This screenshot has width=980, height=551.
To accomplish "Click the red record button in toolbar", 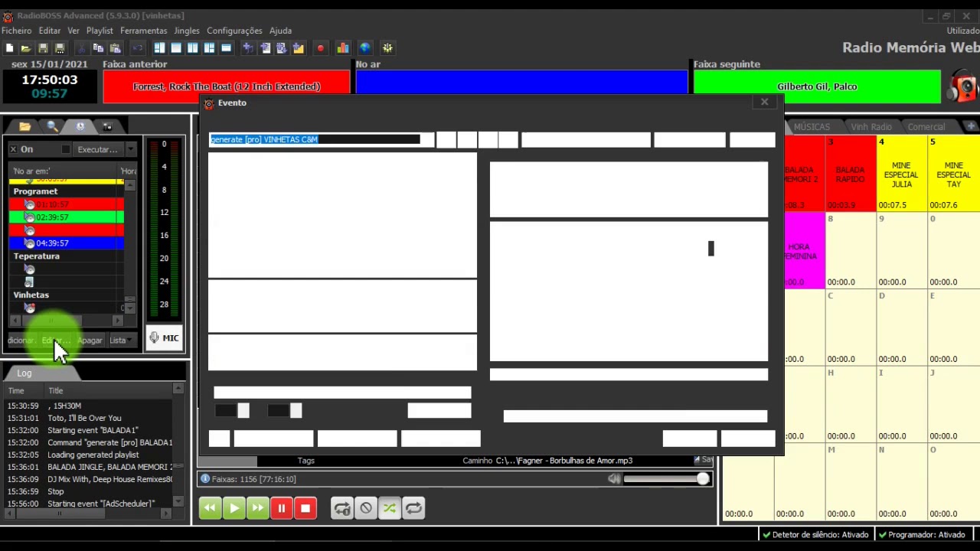I will pos(320,48).
